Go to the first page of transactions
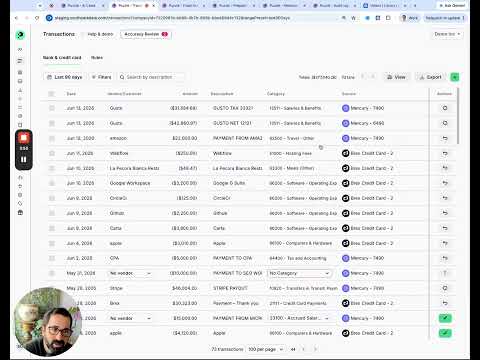This screenshot has width=480, height=360. (x=293, y=349)
